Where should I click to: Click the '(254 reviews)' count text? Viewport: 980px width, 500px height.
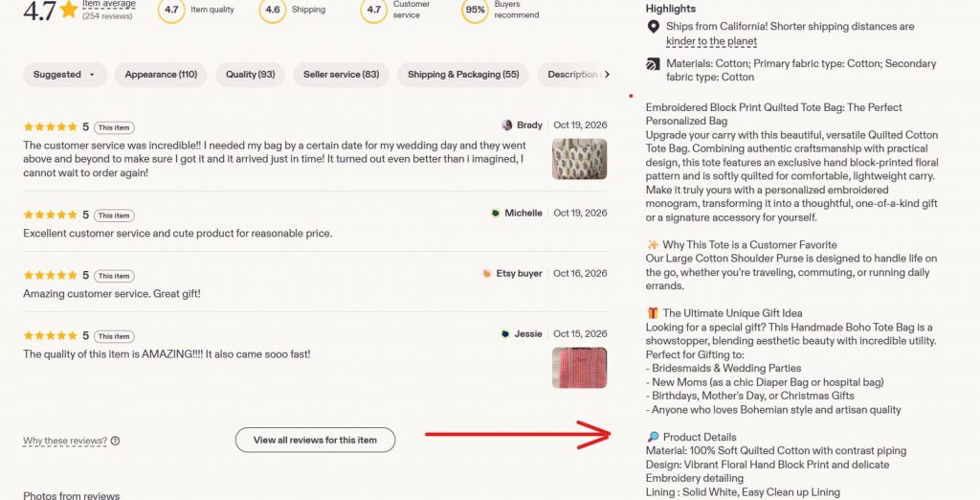point(107,16)
